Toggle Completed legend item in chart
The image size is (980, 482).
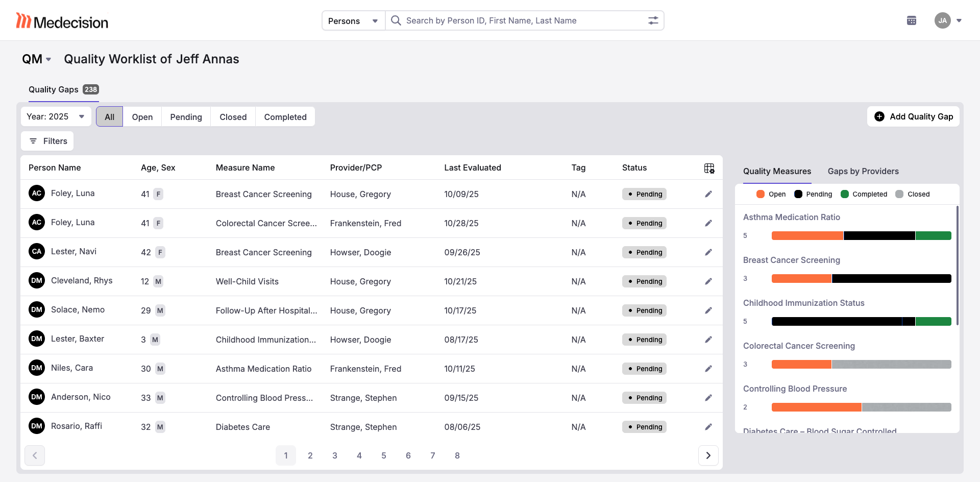point(864,194)
